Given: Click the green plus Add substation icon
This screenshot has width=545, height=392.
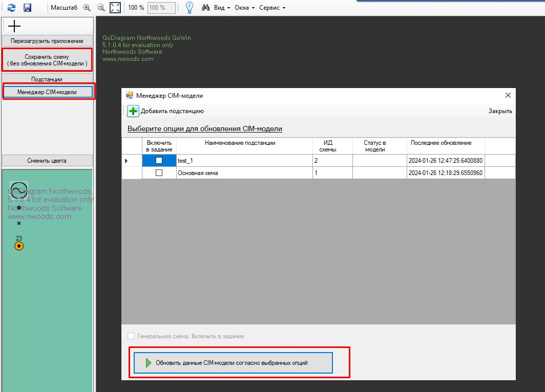Looking at the screenshot, I should [x=133, y=111].
